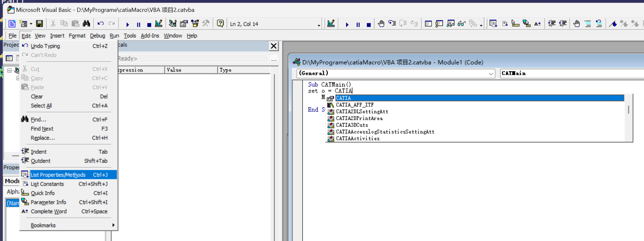Click Break in the Standard toolbar
The image size is (644, 241).
(x=139, y=24)
